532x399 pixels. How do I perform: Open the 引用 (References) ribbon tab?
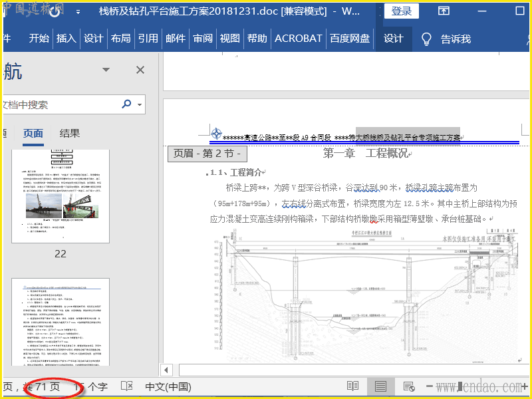click(148, 39)
